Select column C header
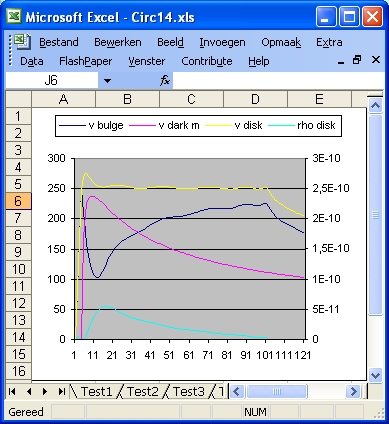This screenshot has height=424, width=389. tap(191, 99)
